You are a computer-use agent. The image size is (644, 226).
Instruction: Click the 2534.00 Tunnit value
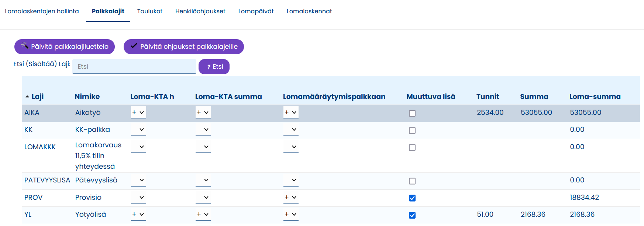click(x=490, y=113)
